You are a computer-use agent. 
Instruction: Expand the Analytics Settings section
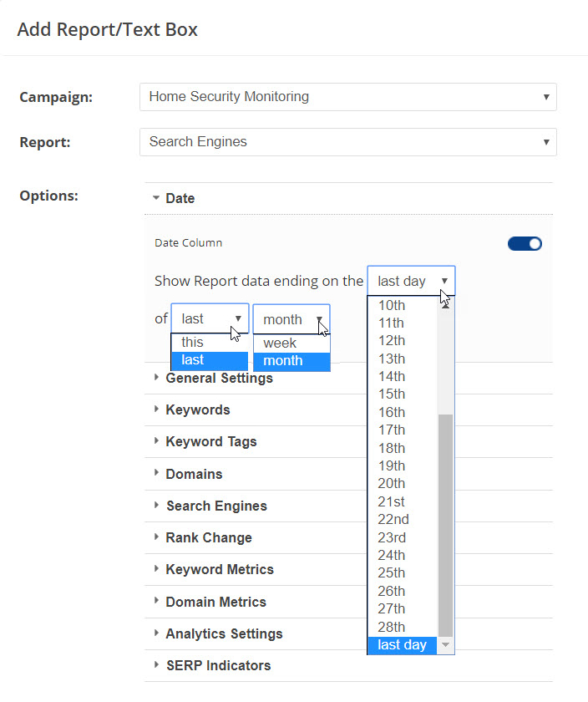(224, 633)
